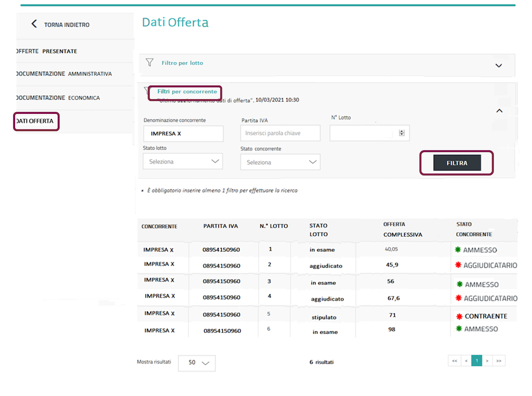This screenshot has height=396, width=532.
Task: Collapse the Filtri per concorrente panel chevron
Action: click(x=499, y=111)
